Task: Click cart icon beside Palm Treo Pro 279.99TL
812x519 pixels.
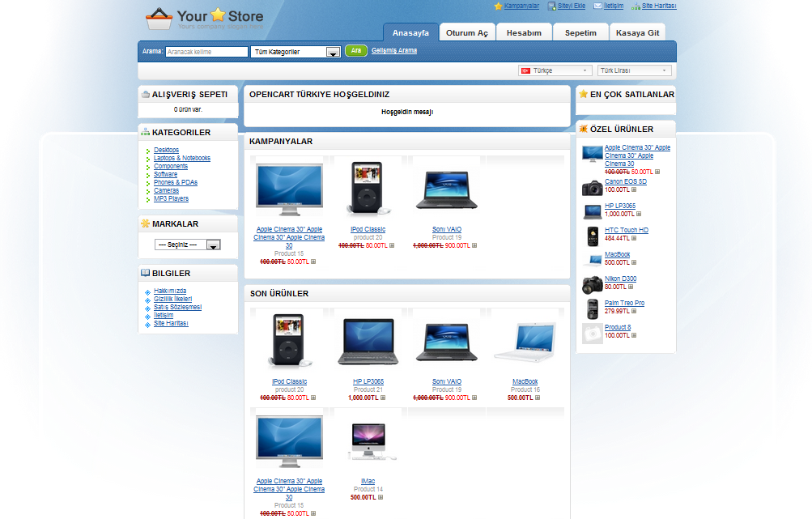Action: 634,311
